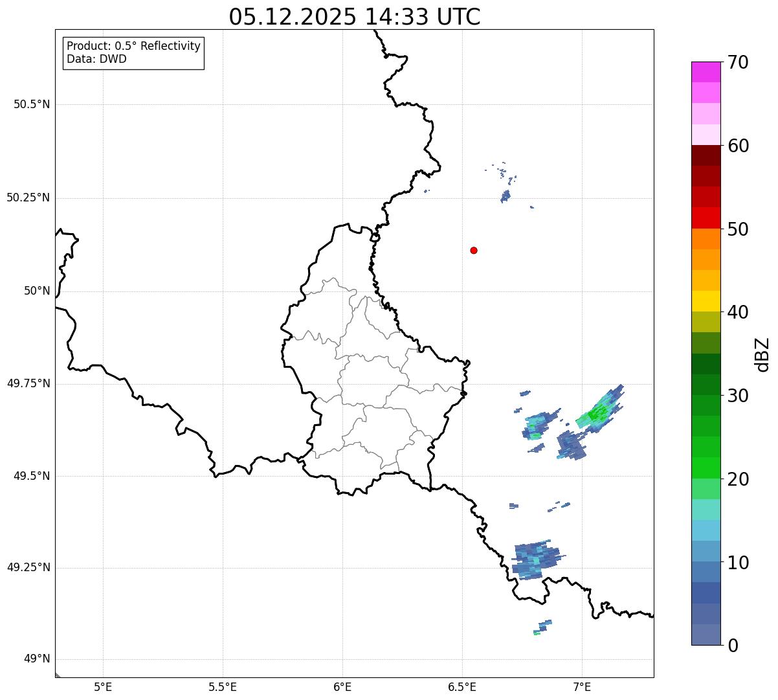Pick the pale pink swatch above 60
778x700 pixels.
pyautogui.click(x=706, y=135)
